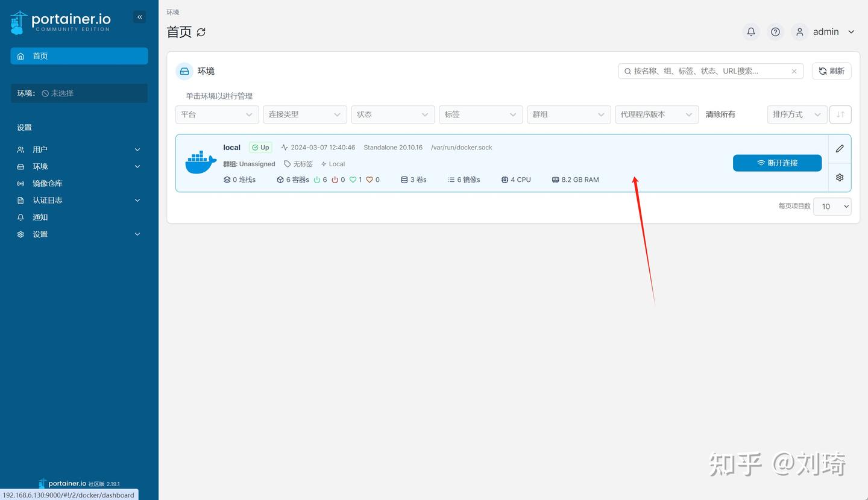
Task: Open the 群组 filter dropdown
Action: click(568, 114)
